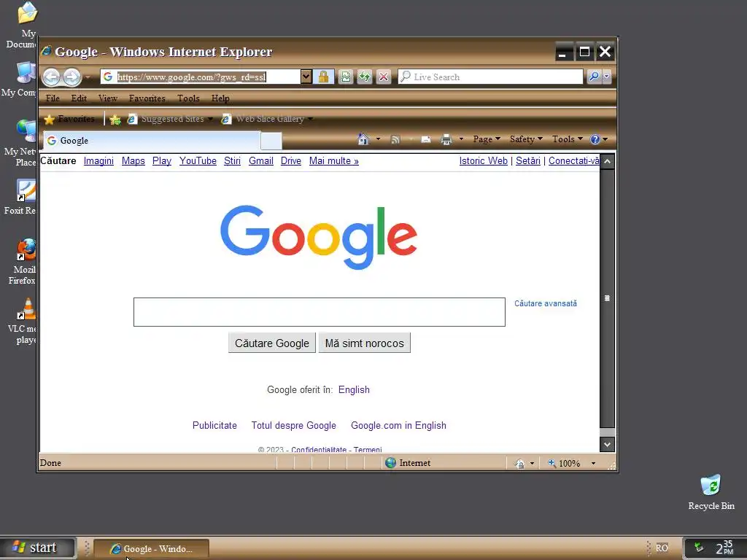Click the Căutare Google button
Image resolution: width=747 pixels, height=560 pixels.
[x=272, y=343]
